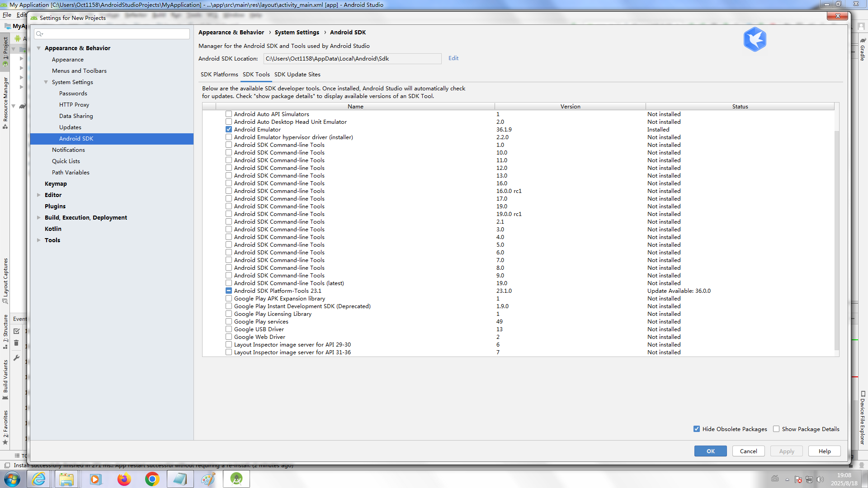Click the Help button
Screen dimensions: 868x488
(825, 451)
